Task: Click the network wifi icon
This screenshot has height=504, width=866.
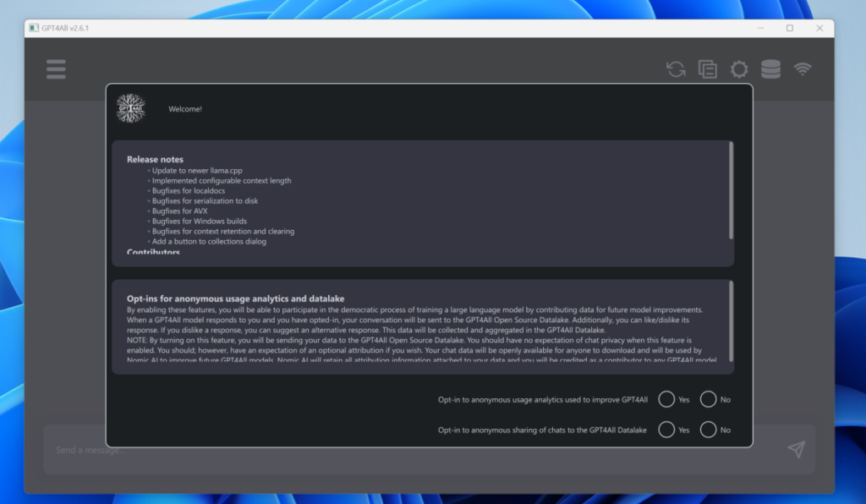Action: 803,69
